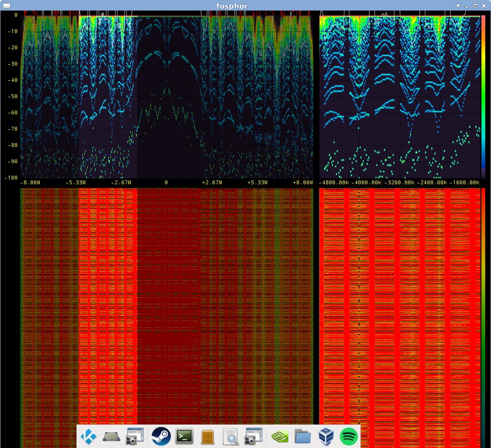Open the window menu on the fosphor titlebar

click(x=6, y=6)
